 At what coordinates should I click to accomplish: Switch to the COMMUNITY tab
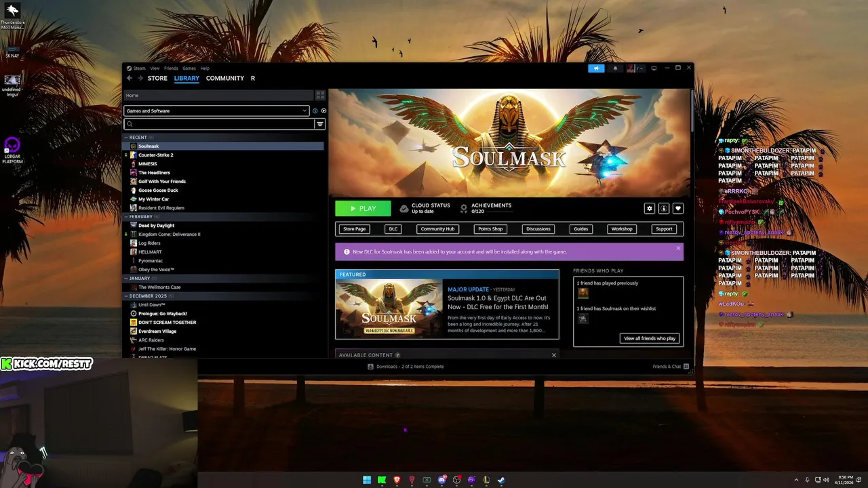click(225, 78)
